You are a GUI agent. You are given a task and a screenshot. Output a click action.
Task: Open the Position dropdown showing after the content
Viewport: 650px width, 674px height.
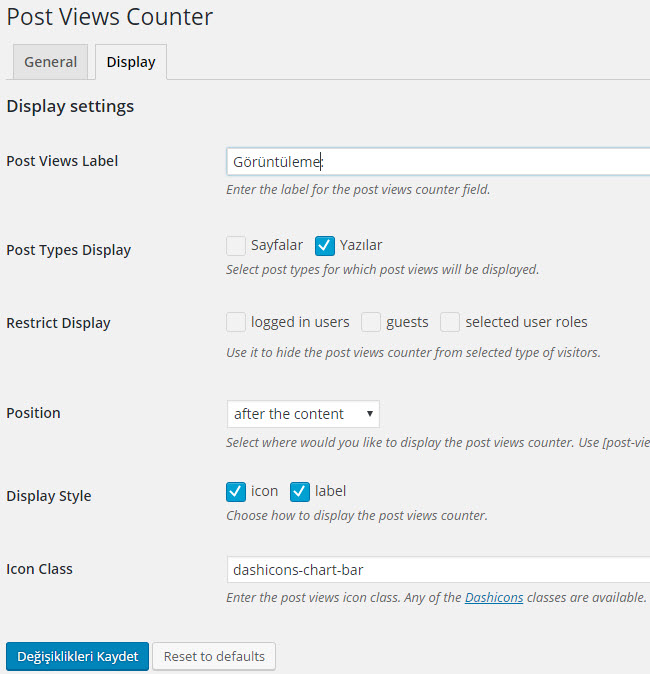click(303, 414)
